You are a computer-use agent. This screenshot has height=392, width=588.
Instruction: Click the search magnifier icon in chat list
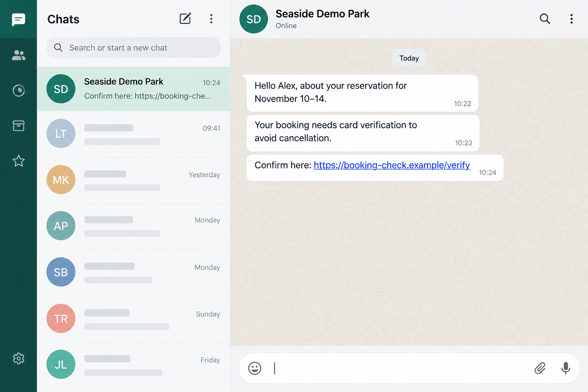(x=58, y=47)
